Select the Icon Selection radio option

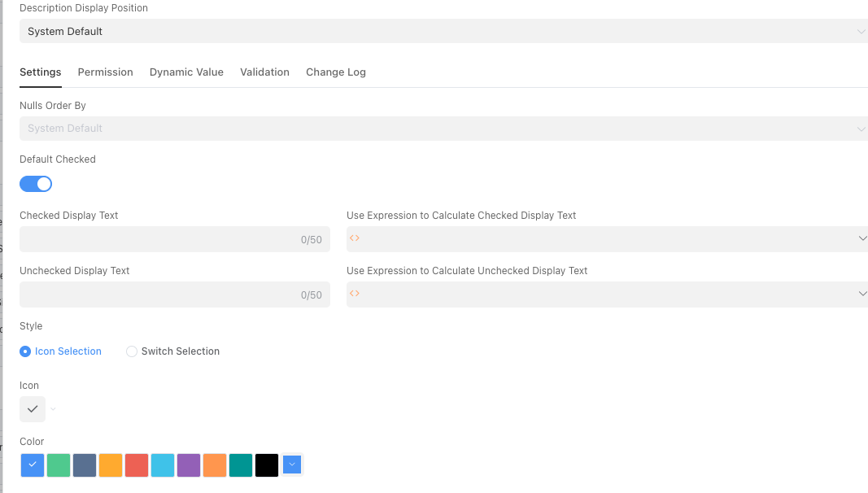(25, 351)
